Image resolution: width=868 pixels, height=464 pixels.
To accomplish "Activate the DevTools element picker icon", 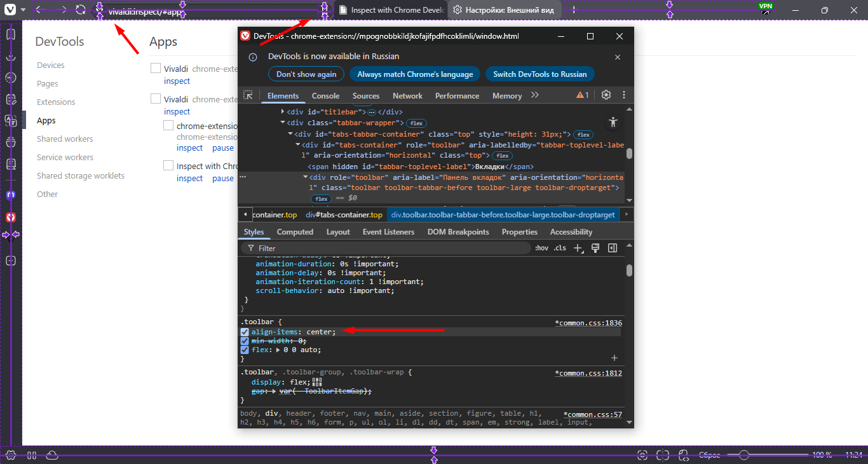I will [x=248, y=95].
